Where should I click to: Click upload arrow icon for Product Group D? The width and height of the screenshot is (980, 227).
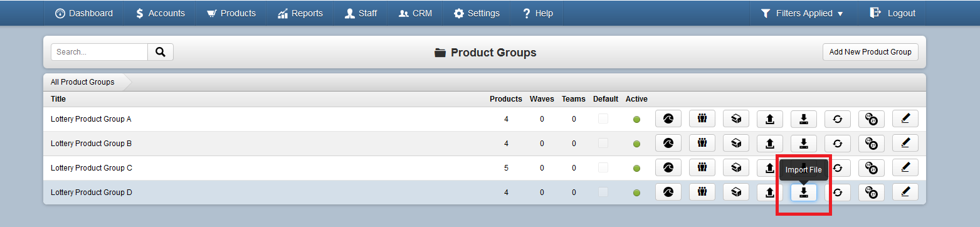coord(770,192)
